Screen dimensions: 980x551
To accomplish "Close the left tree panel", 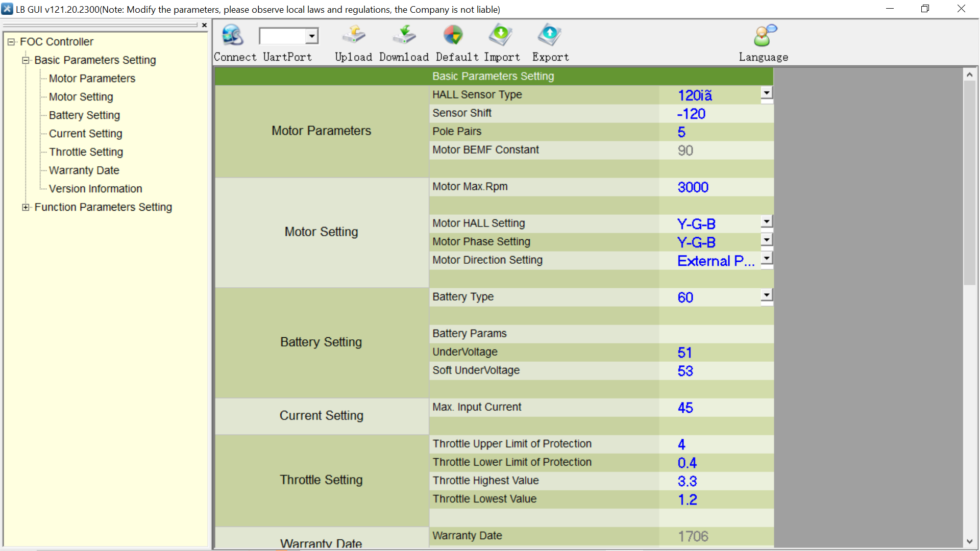I will coord(204,25).
